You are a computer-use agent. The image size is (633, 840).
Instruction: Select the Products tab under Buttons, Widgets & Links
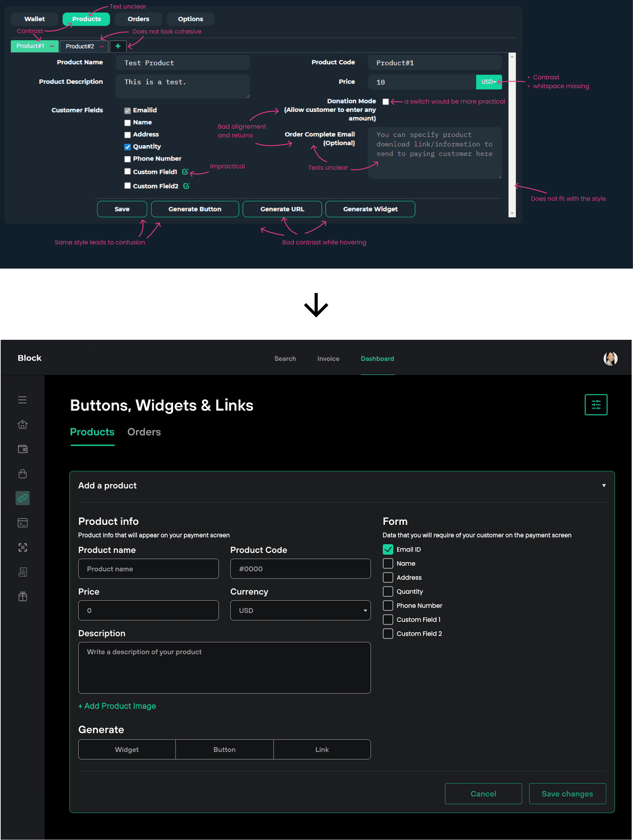(x=92, y=432)
